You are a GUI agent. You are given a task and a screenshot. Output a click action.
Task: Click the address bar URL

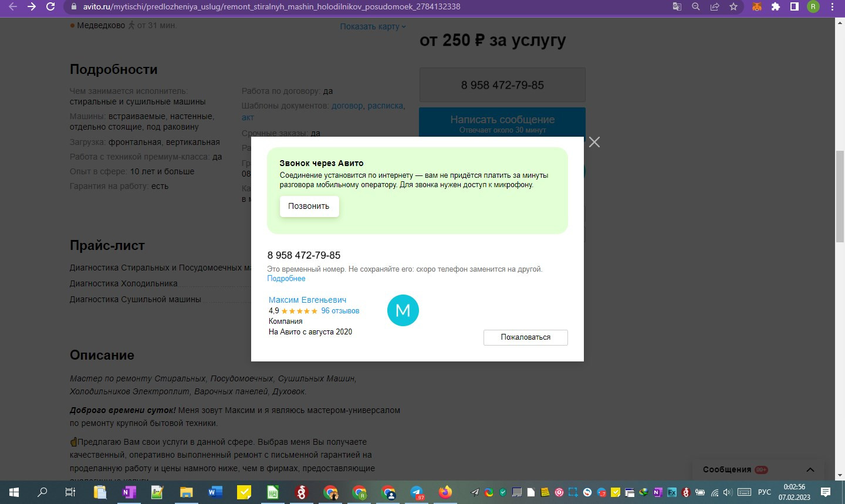(x=271, y=6)
